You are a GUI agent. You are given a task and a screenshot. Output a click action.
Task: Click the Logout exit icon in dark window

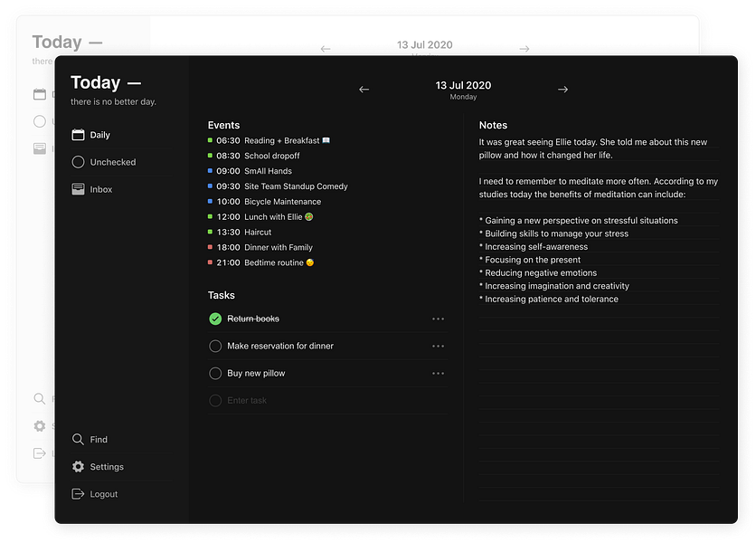[x=78, y=494]
